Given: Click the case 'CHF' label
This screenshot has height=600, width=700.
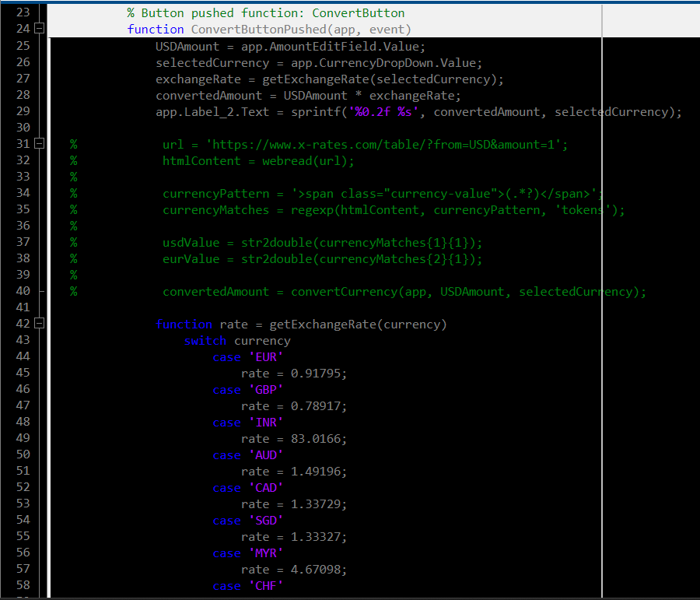Looking at the screenshot, I should (x=247, y=585).
